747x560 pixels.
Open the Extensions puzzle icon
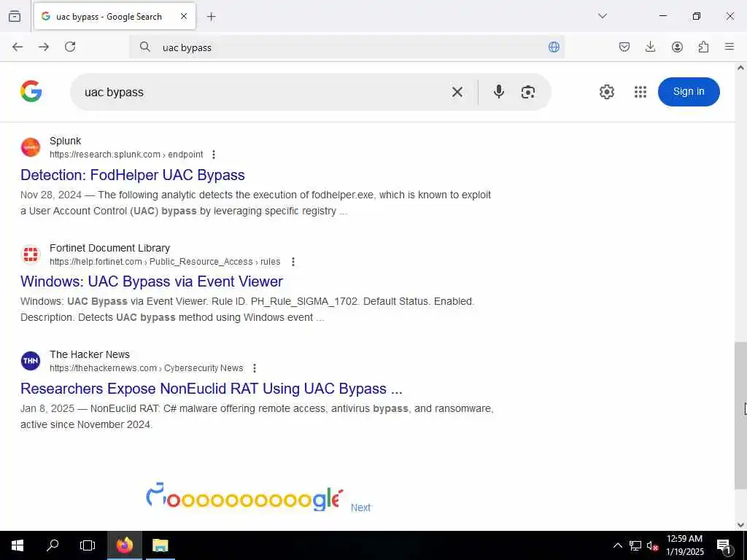coord(703,47)
